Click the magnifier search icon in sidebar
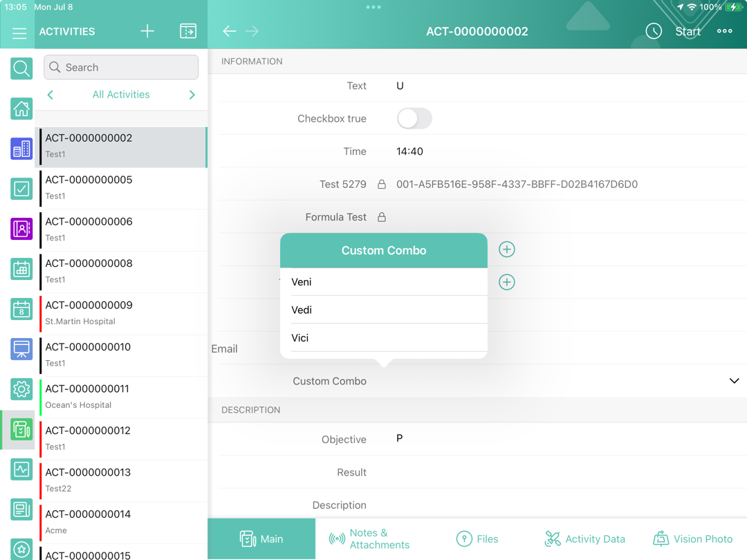The image size is (747, 560). 21,68
